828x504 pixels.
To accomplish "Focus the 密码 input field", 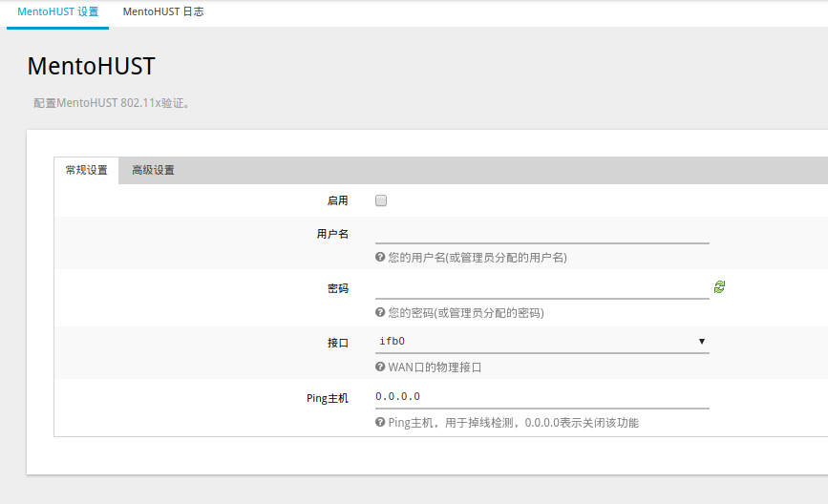I will pyautogui.click(x=541, y=288).
